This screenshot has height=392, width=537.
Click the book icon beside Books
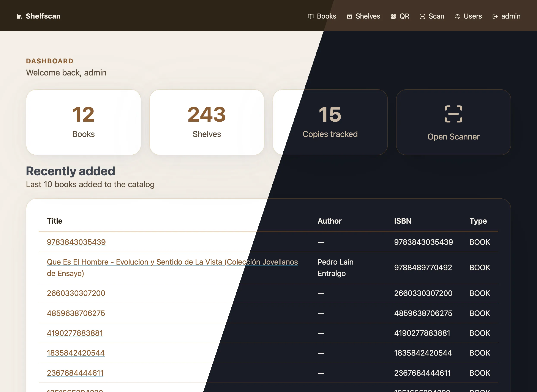pyautogui.click(x=311, y=16)
